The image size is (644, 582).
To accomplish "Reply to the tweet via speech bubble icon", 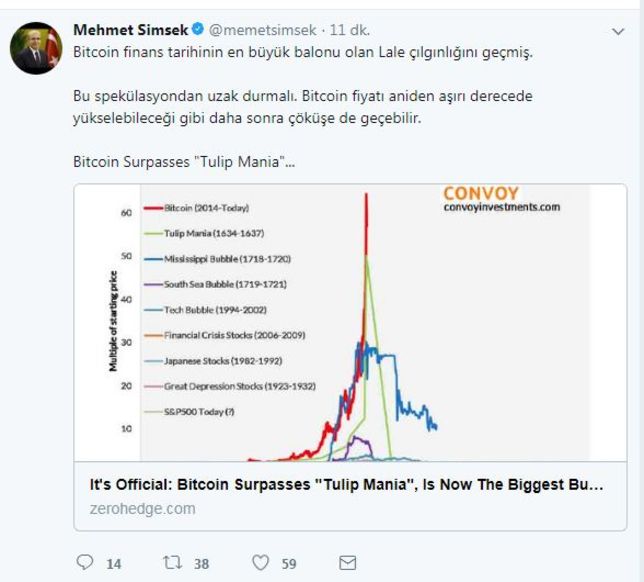I will (84, 563).
